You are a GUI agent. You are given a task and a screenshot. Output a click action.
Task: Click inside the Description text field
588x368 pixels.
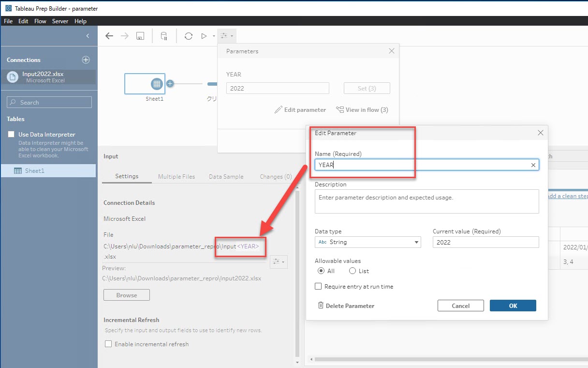[x=426, y=201]
